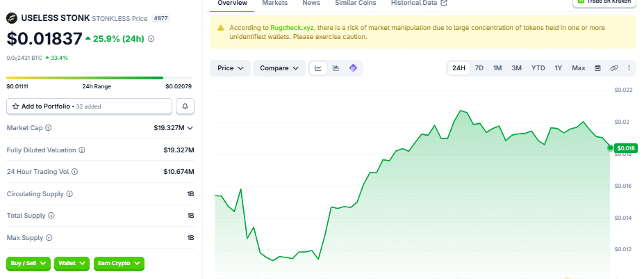Viewport: 644px width, 279px height.
Task: Click the $0.01111 range low value
Action: pyautogui.click(x=17, y=86)
